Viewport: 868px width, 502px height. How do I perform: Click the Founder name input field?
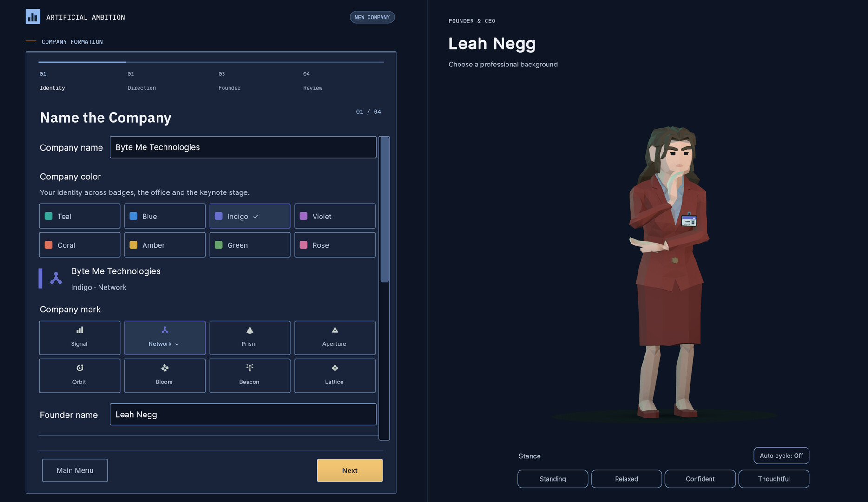tap(243, 414)
